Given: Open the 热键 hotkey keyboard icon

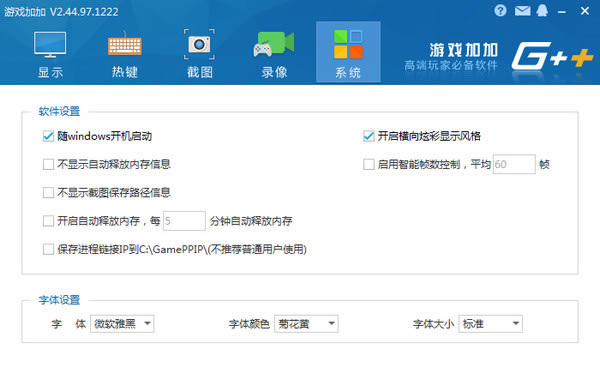Looking at the screenshot, I should [x=125, y=45].
